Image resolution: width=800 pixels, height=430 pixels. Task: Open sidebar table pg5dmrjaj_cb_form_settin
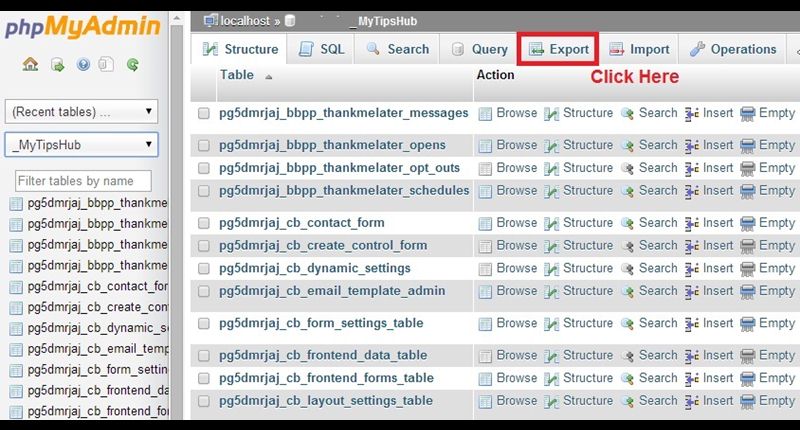click(x=97, y=369)
